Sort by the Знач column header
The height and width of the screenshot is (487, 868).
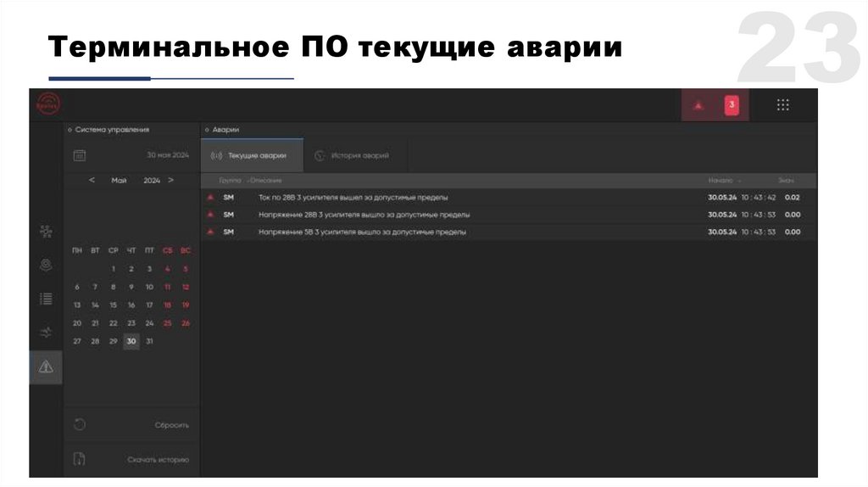pyautogui.click(x=786, y=181)
